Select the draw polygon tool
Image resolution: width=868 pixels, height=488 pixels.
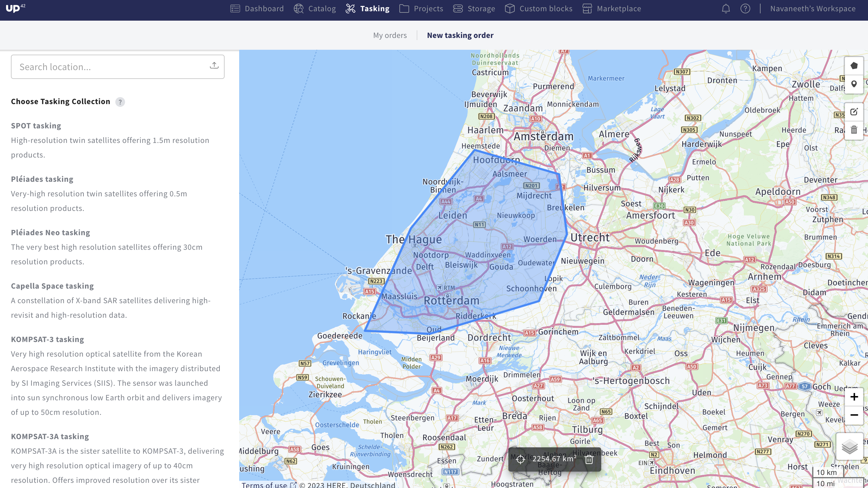point(853,66)
